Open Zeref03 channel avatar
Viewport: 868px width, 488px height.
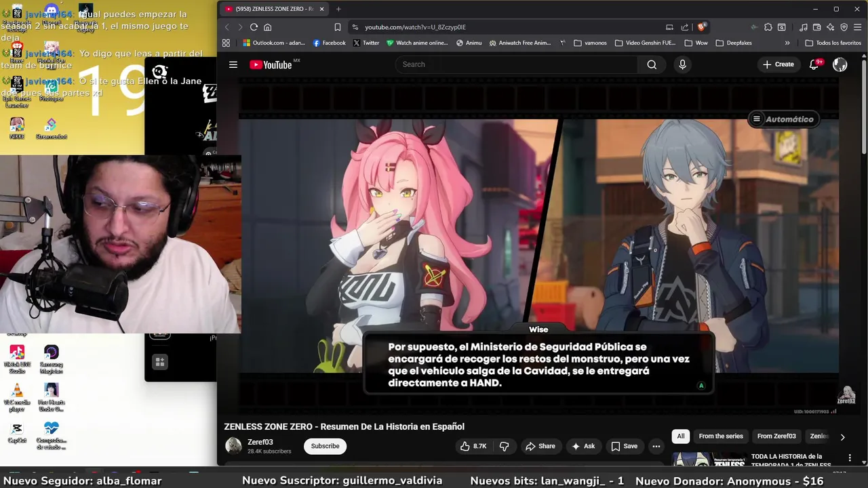pos(233,446)
